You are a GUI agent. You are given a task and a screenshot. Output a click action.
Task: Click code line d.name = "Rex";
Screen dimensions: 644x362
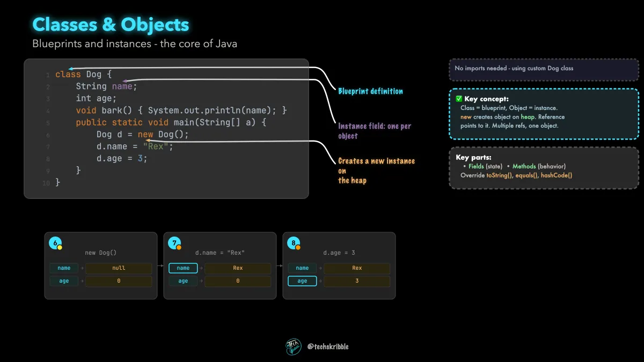click(x=135, y=146)
